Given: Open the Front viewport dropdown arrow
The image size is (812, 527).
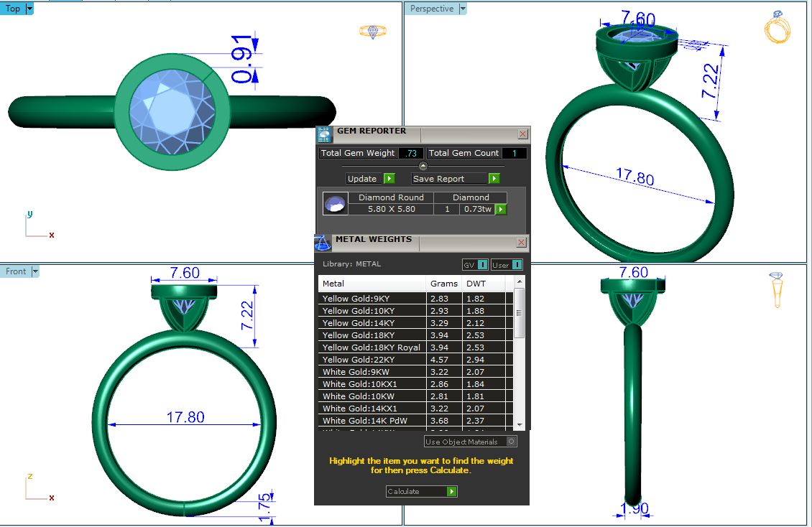Looking at the screenshot, I should (x=35, y=271).
